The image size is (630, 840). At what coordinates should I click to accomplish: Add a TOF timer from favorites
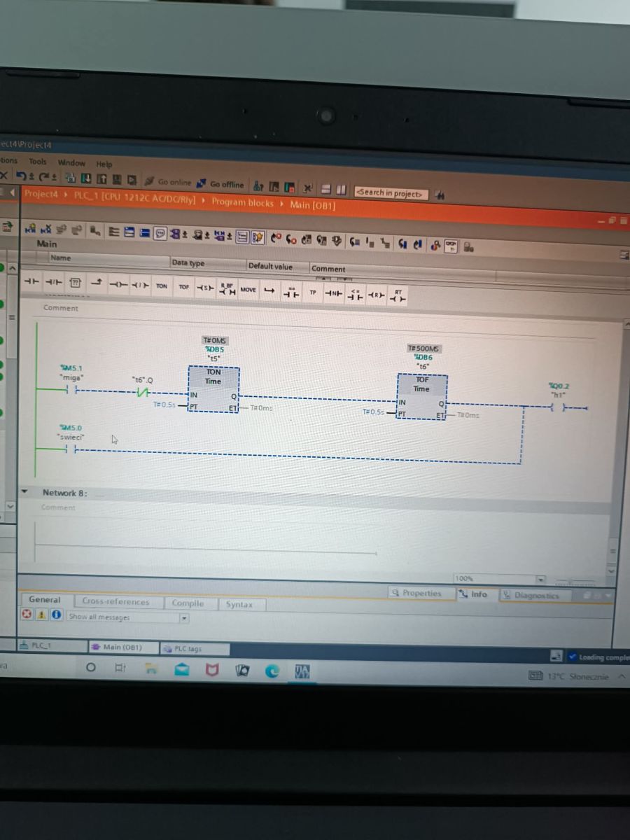pyautogui.click(x=183, y=286)
